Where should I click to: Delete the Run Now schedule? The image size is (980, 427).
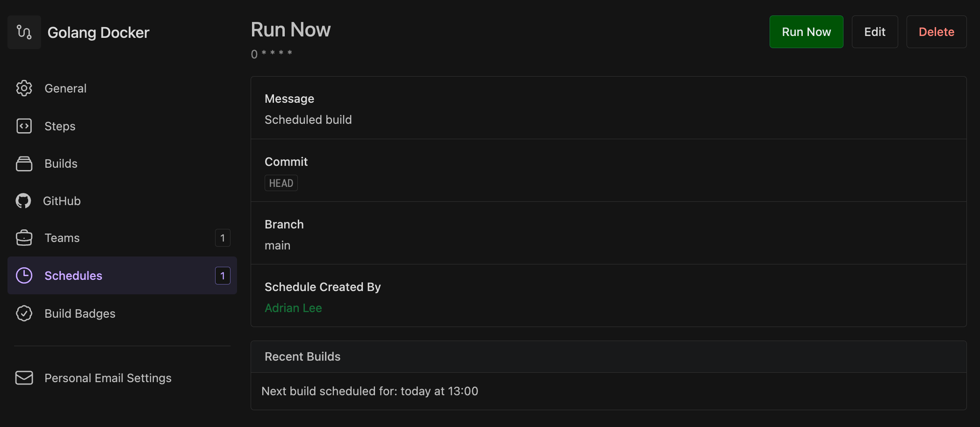(x=937, y=32)
